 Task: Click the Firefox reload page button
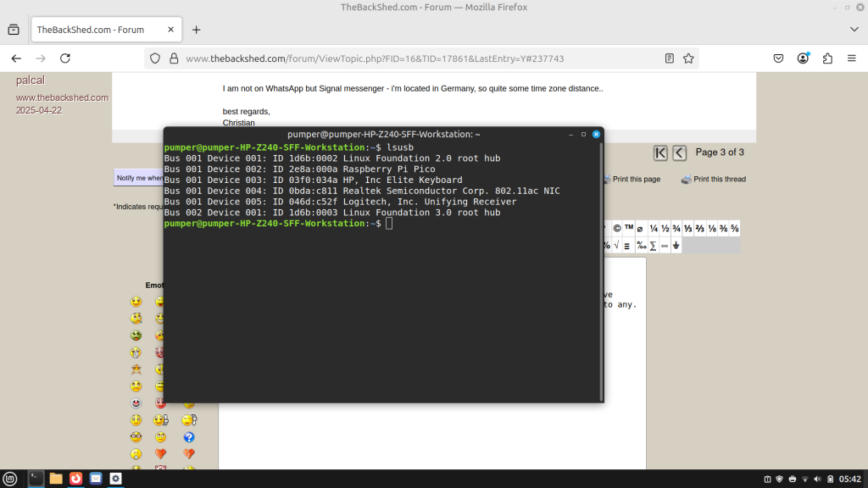pyautogui.click(x=65, y=58)
